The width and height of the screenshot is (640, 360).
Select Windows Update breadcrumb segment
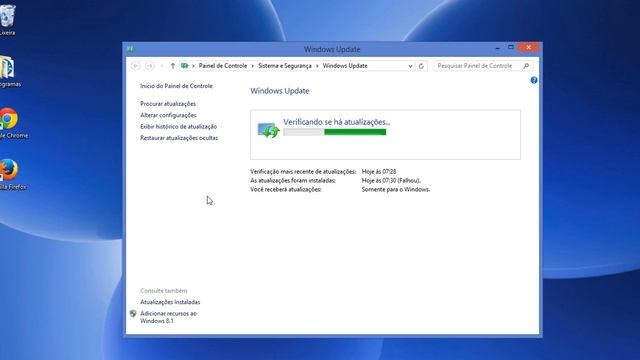pos(345,66)
